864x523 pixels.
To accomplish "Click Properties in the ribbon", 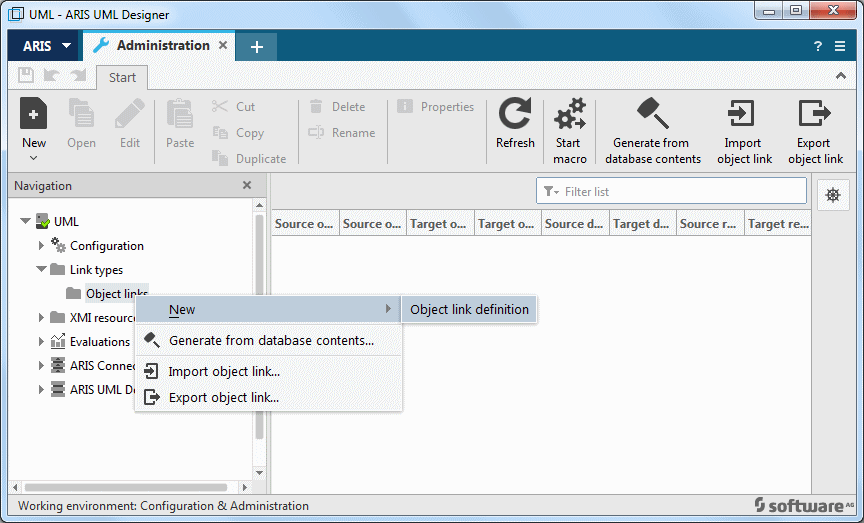I will click(x=435, y=106).
